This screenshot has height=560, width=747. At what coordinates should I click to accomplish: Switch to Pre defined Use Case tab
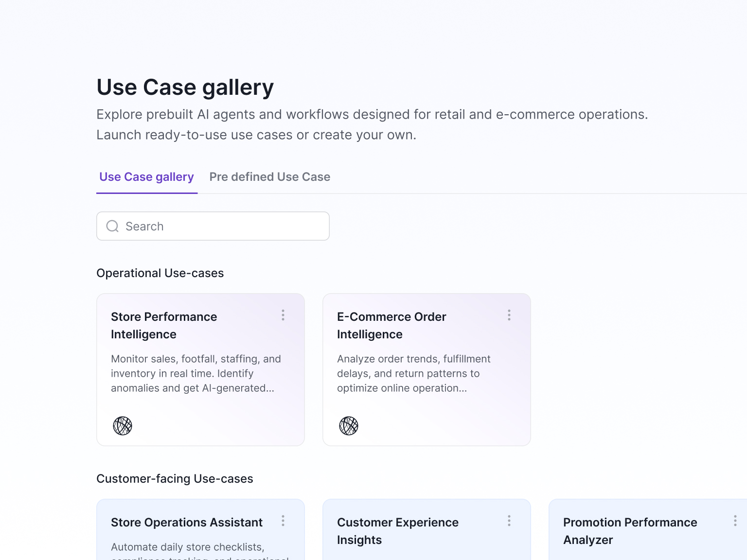click(x=270, y=177)
